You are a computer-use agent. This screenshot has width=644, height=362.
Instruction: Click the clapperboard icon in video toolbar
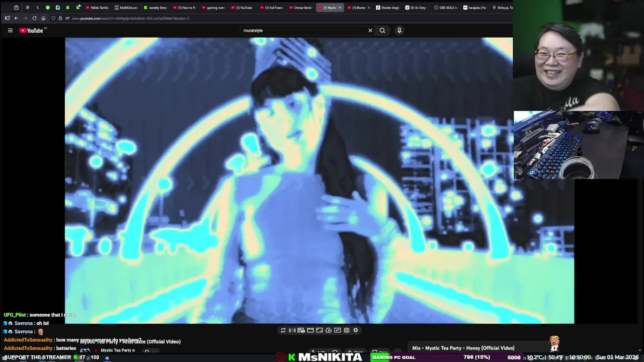point(310,330)
